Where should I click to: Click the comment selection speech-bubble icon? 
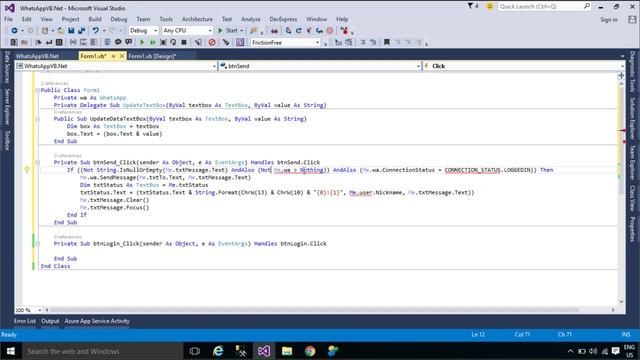118,42
